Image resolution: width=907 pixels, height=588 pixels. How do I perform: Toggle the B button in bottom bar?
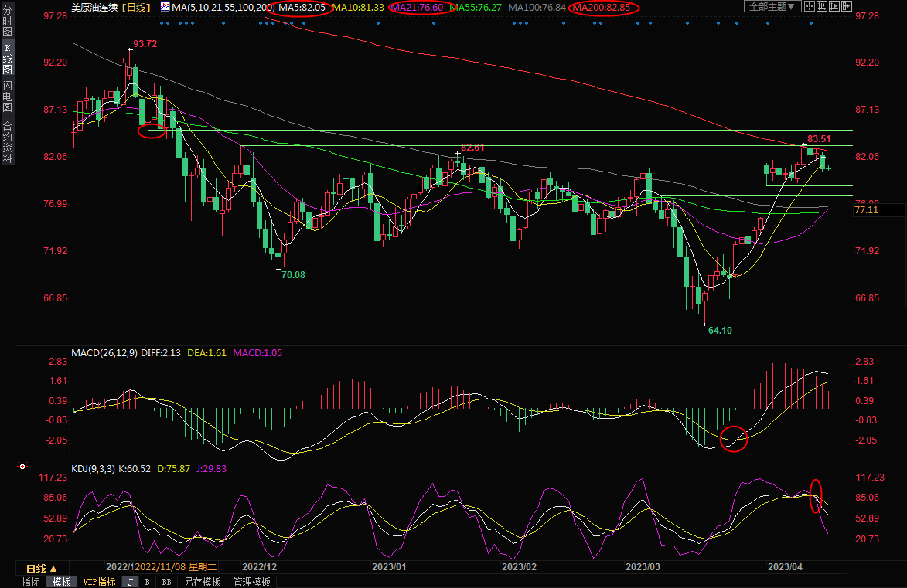coord(148,582)
